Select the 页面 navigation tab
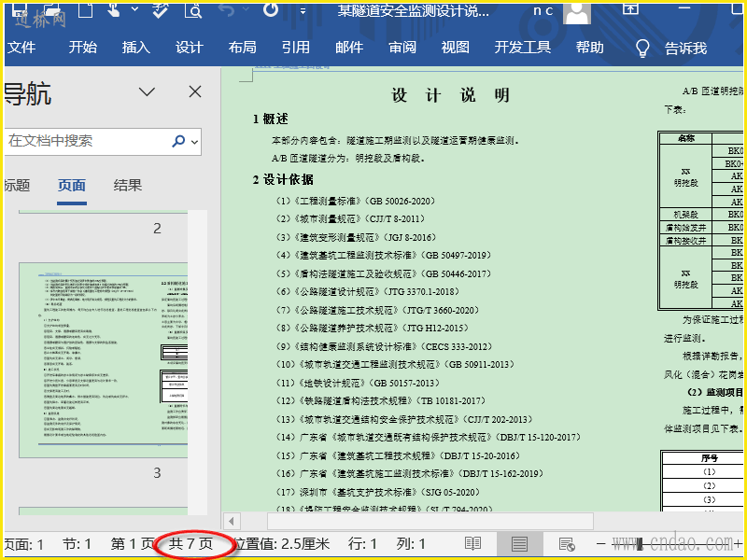The width and height of the screenshot is (747, 560). pyautogui.click(x=72, y=185)
